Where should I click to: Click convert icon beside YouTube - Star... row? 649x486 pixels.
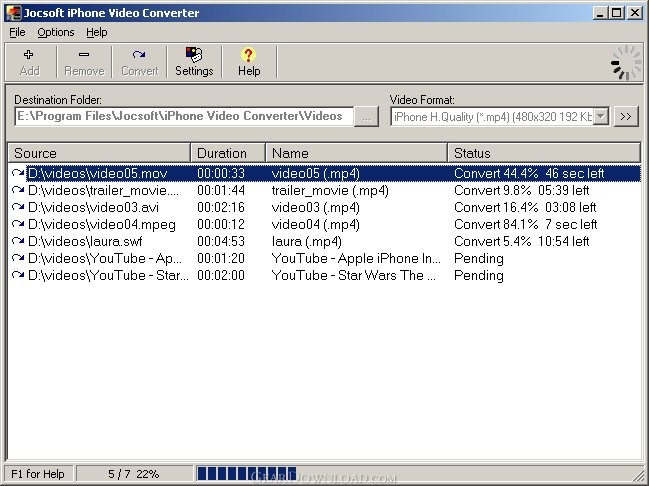[x=18, y=275]
